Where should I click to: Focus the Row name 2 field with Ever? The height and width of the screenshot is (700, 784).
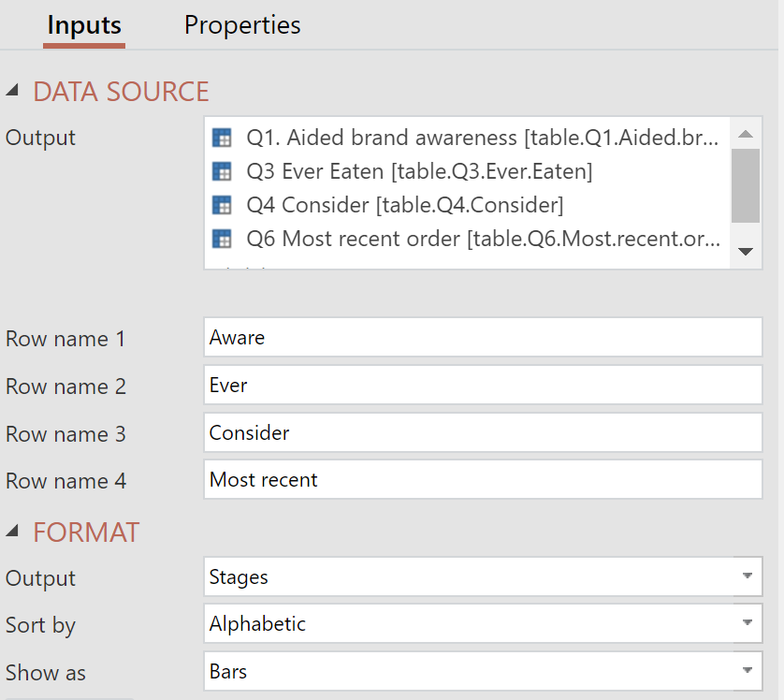pyautogui.click(x=482, y=385)
